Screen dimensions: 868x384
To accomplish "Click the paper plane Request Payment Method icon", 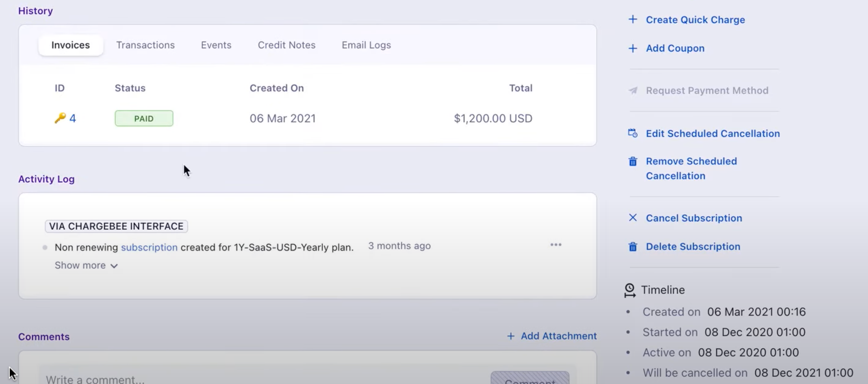I will click(633, 91).
